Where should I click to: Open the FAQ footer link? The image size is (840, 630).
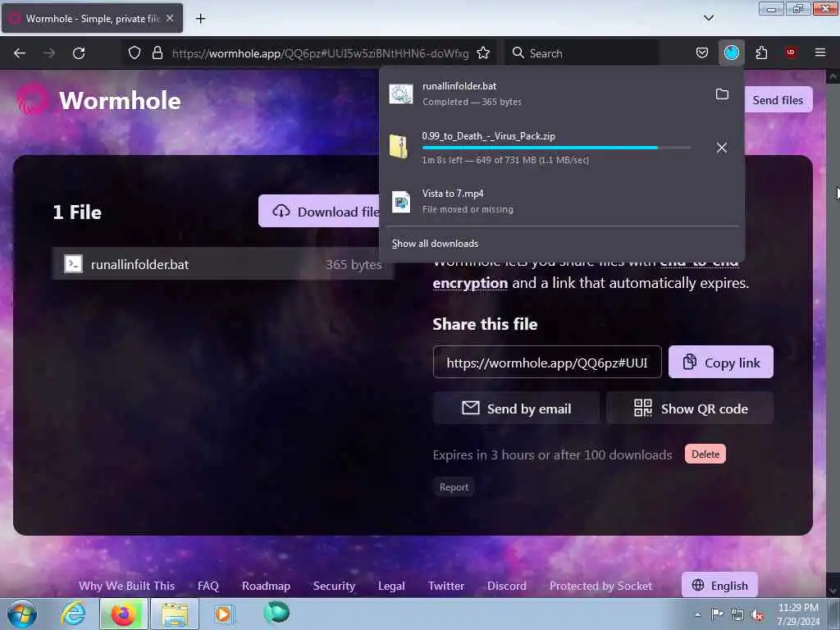coord(208,586)
